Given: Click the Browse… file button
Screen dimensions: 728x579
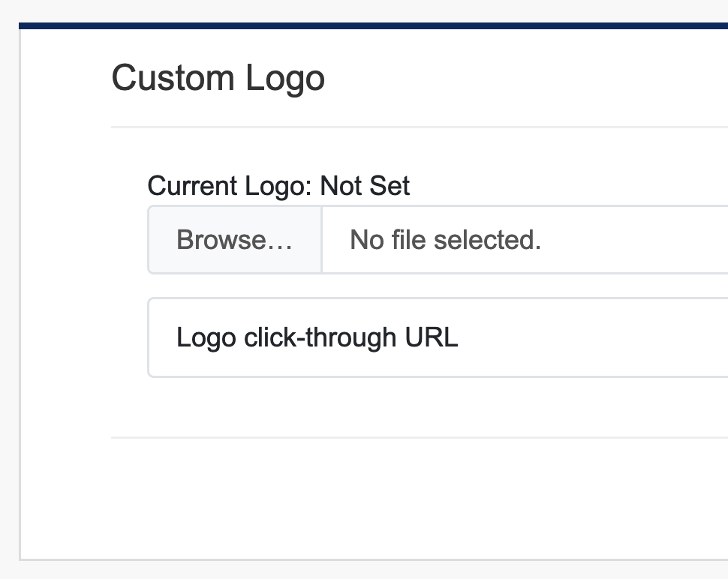Looking at the screenshot, I should tap(234, 240).
